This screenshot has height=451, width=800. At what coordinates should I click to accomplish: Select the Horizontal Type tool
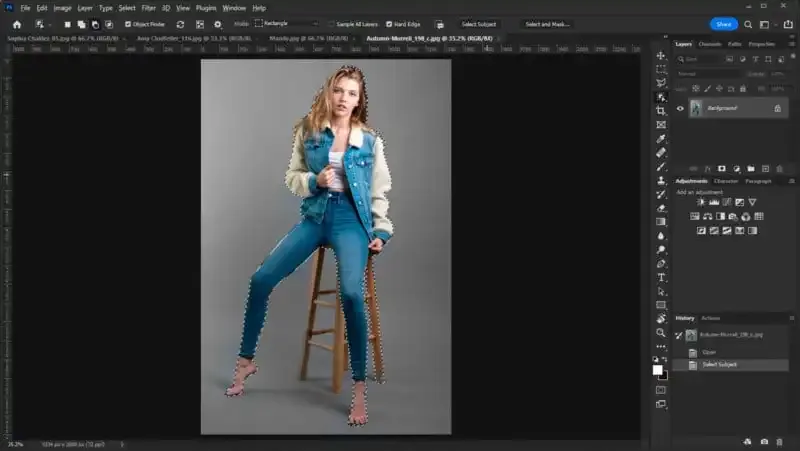click(x=661, y=277)
